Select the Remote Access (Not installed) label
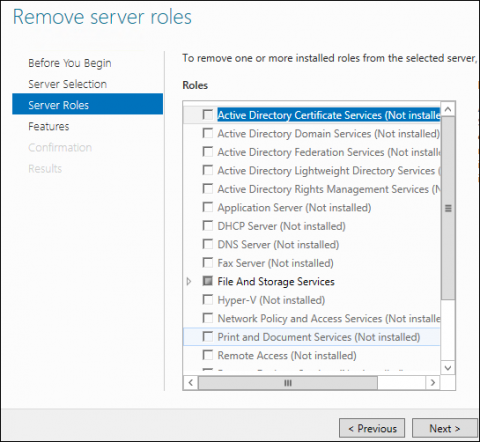Image resolution: width=480 pixels, height=442 pixels. 287,356
